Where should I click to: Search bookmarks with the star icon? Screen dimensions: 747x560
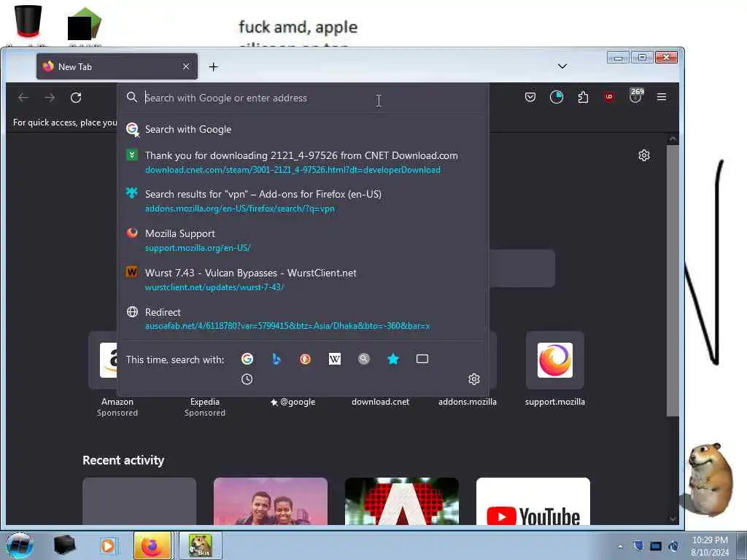click(x=393, y=359)
